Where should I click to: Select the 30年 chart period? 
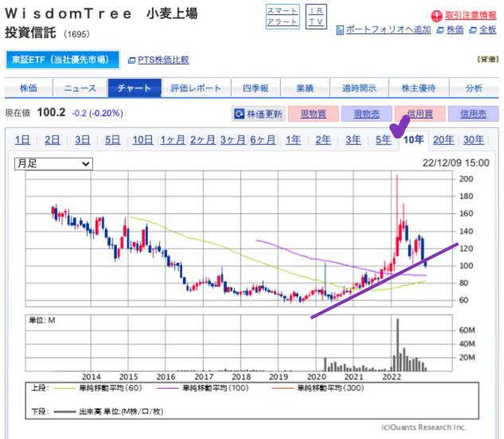474,140
